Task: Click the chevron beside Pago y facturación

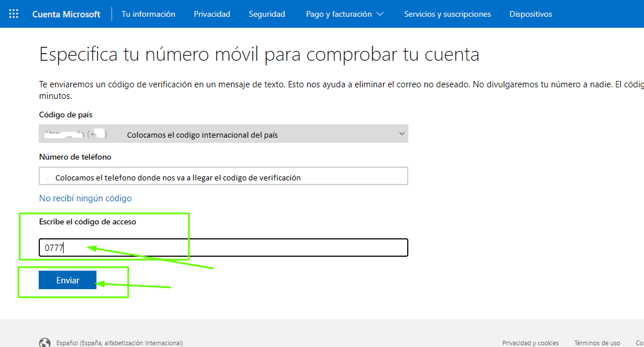Action: click(x=379, y=14)
